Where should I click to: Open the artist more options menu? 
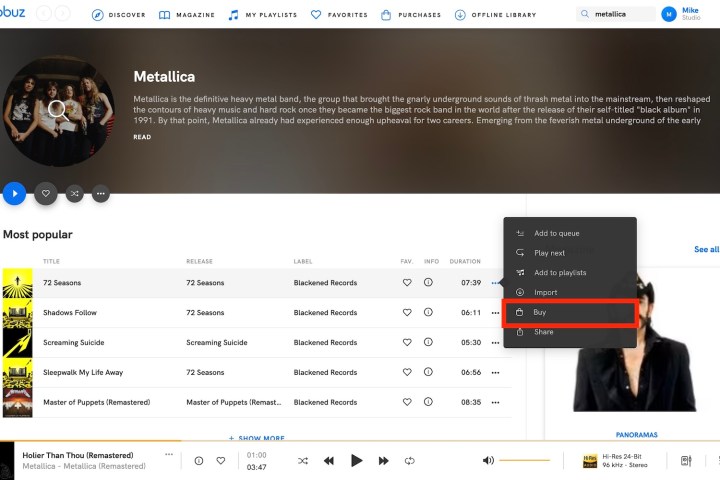click(x=101, y=194)
